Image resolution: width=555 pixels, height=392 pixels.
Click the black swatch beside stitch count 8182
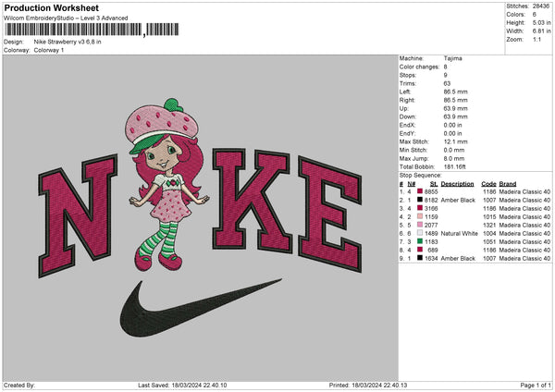(420, 200)
